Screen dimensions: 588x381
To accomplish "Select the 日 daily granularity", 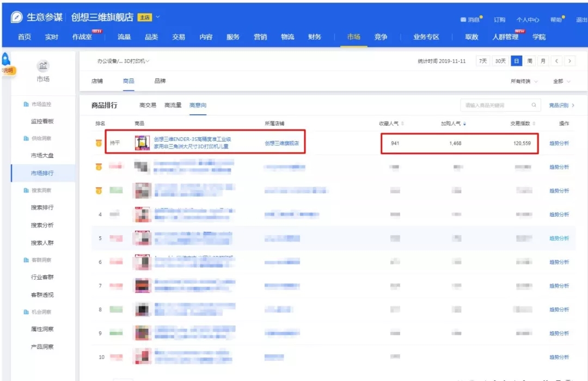I will pyautogui.click(x=516, y=61).
